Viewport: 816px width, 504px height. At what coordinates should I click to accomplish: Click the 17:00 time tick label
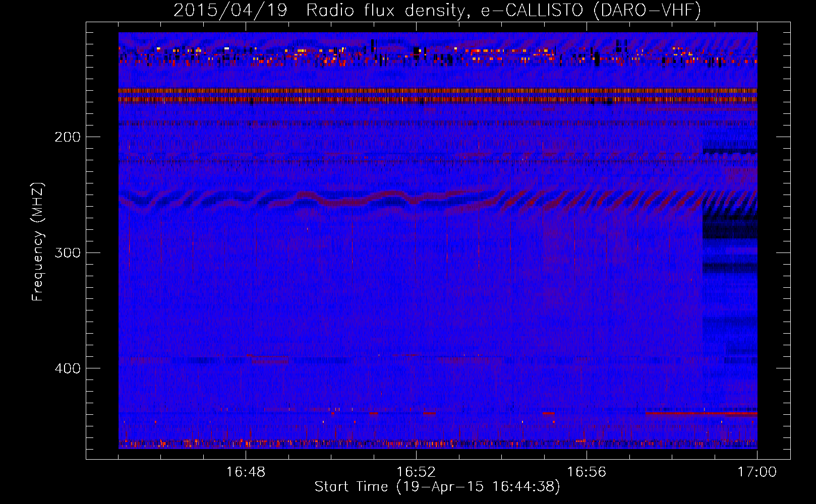pos(757,472)
